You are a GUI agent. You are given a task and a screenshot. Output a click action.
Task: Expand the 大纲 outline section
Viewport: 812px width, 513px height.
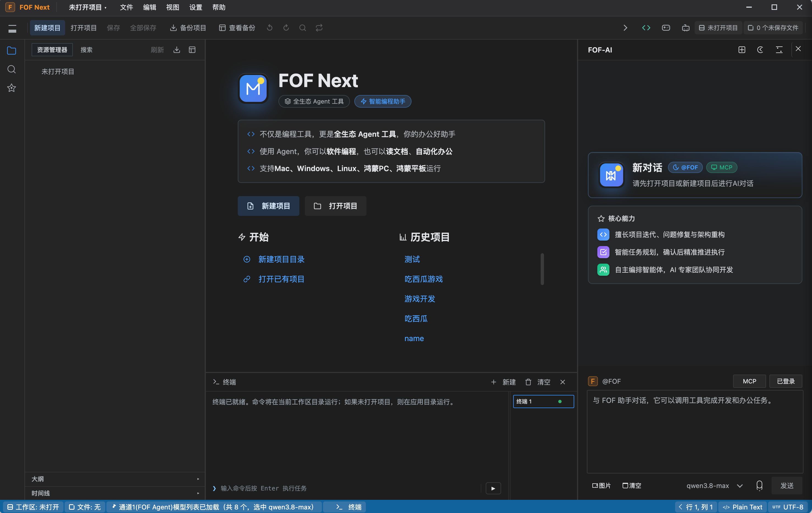pyautogui.click(x=115, y=479)
